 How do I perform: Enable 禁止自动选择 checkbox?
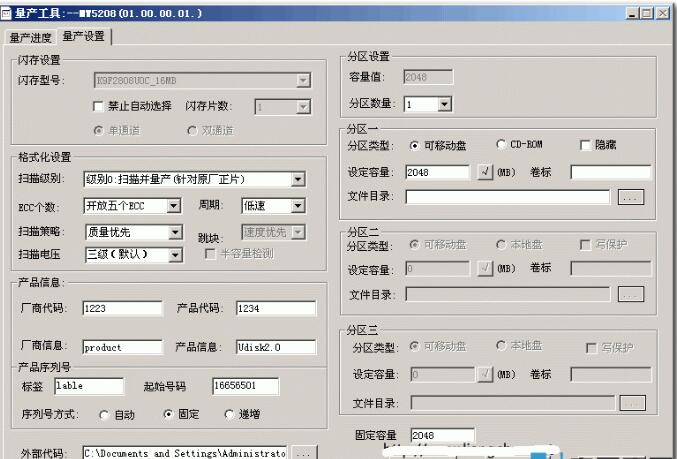tap(98, 106)
